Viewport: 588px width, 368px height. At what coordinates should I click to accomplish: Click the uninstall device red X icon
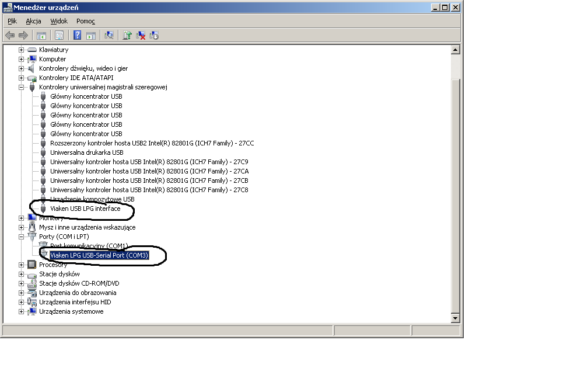click(x=141, y=35)
